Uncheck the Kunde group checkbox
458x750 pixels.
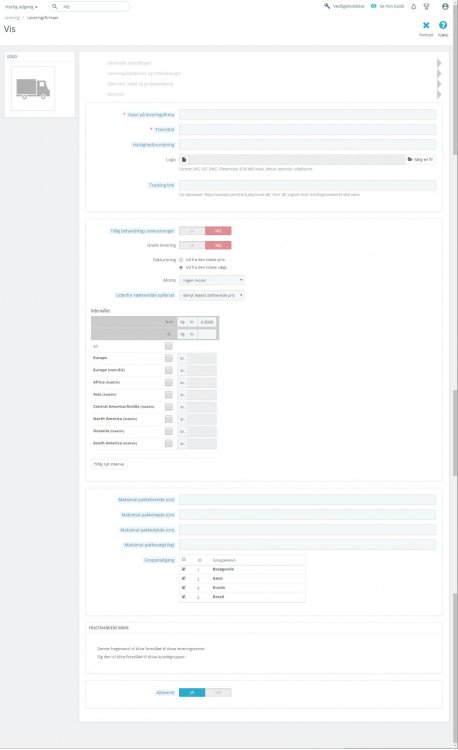pyautogui.click(x=184, y=587)
